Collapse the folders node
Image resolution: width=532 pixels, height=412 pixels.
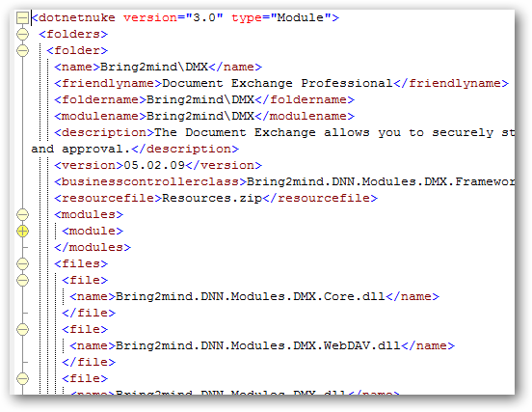22,34
